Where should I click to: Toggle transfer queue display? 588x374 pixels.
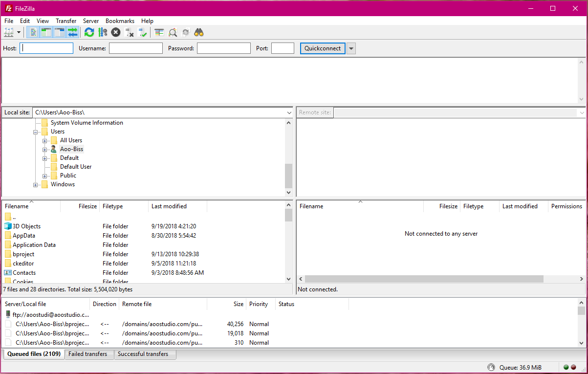tap(73, 32)
